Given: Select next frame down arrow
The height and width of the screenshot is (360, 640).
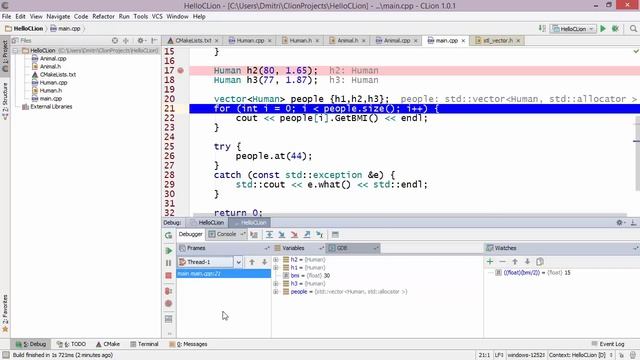Looking at the screenshot, I should tap(264, 262).
